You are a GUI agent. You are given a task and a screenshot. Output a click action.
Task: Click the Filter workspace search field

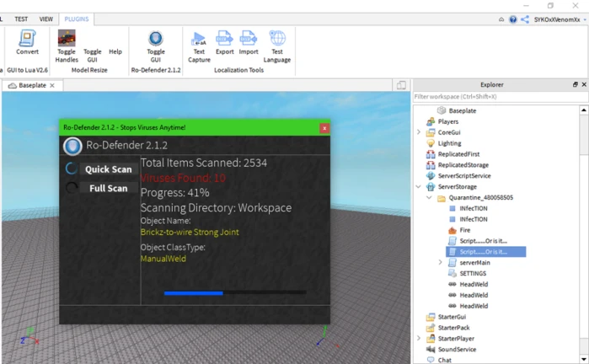coord(497,97)
